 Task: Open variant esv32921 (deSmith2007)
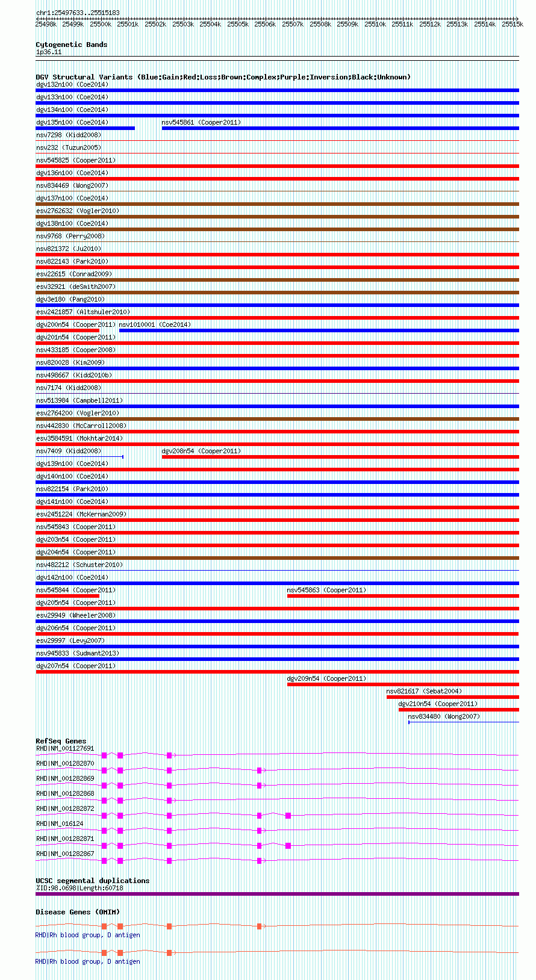[x=76, y=287]
